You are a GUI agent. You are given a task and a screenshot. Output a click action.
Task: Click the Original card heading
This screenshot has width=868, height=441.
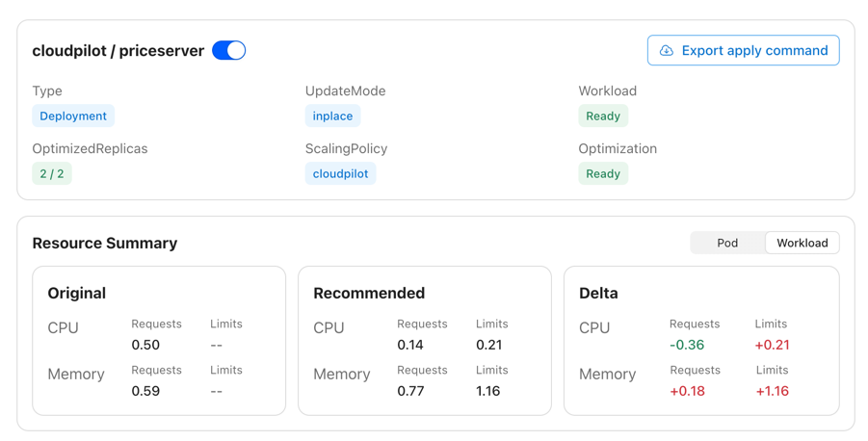pos(76,293)
